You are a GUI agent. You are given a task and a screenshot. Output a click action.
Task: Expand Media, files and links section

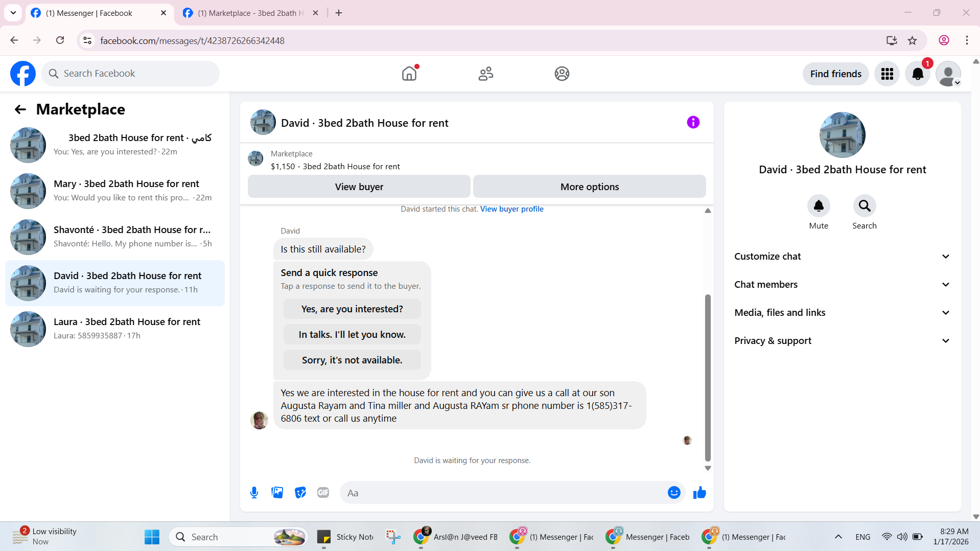pos(842,313)
